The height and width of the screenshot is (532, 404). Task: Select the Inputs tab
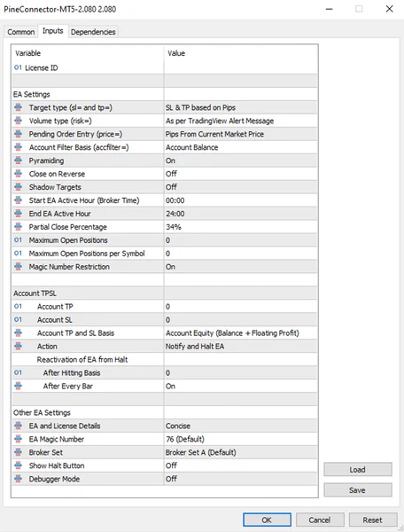(x=53, y=31)
